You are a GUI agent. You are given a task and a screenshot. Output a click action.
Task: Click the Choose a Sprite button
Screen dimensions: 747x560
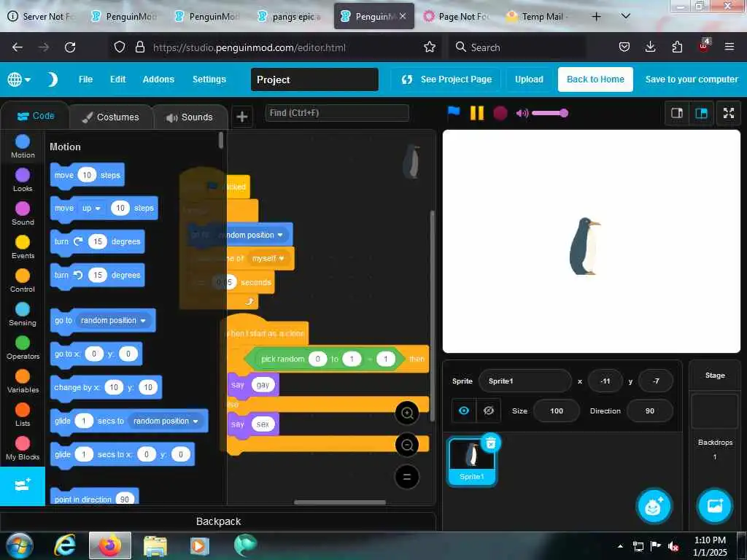654,506
